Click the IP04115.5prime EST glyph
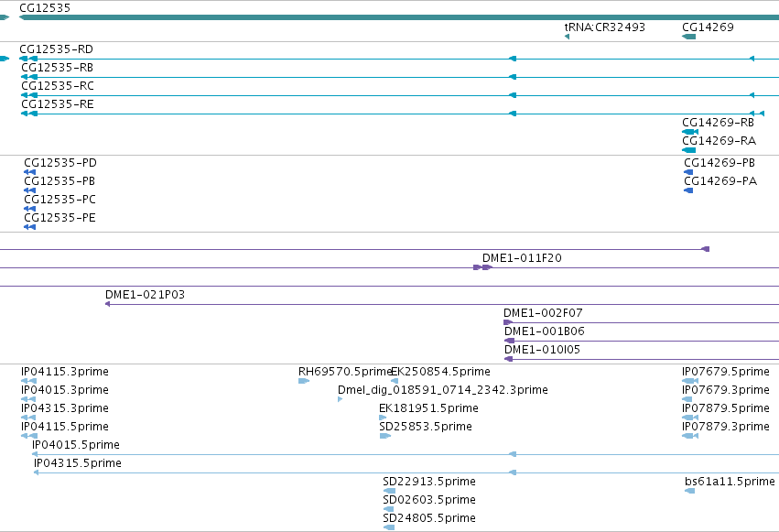This screenshot has width=779, height=532. click(x=28, y=436)
